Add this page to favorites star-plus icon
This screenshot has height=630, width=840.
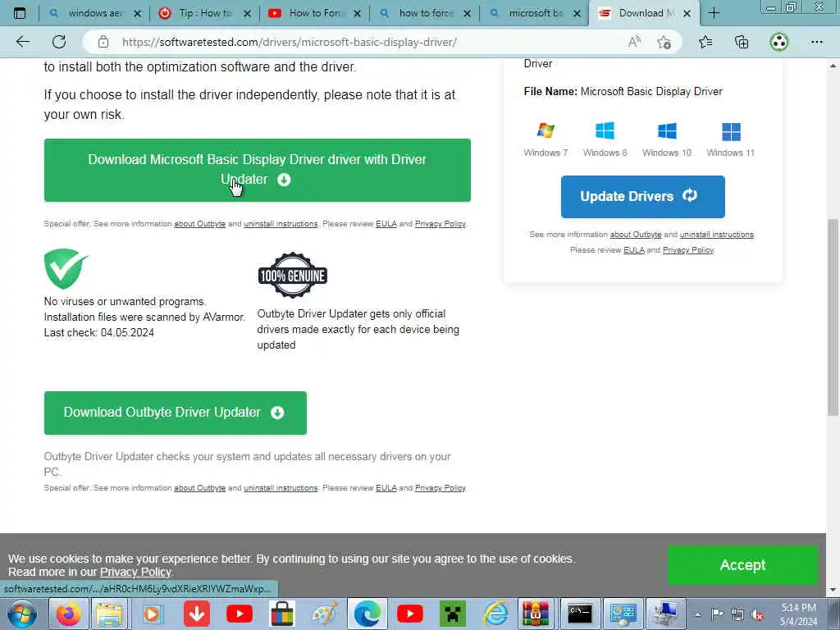tap(664, 42)
